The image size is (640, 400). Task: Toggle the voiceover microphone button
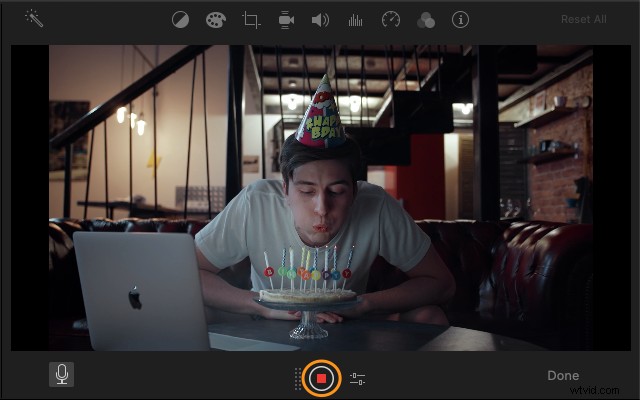tap(62, 374)
